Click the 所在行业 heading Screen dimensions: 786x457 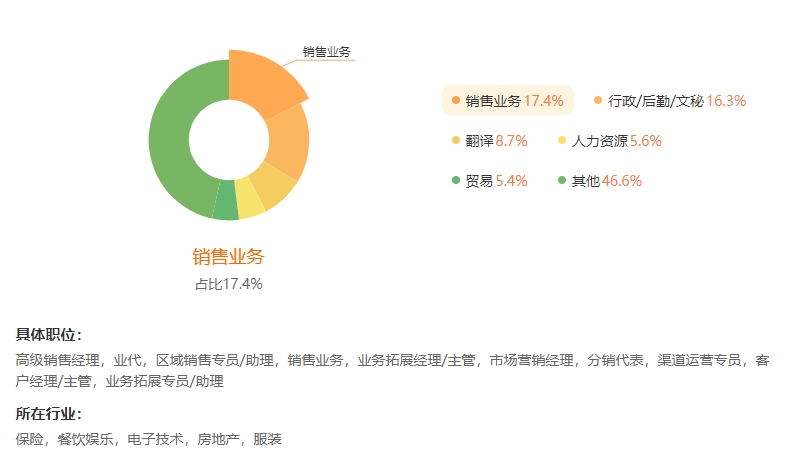[x=49, y=414]
